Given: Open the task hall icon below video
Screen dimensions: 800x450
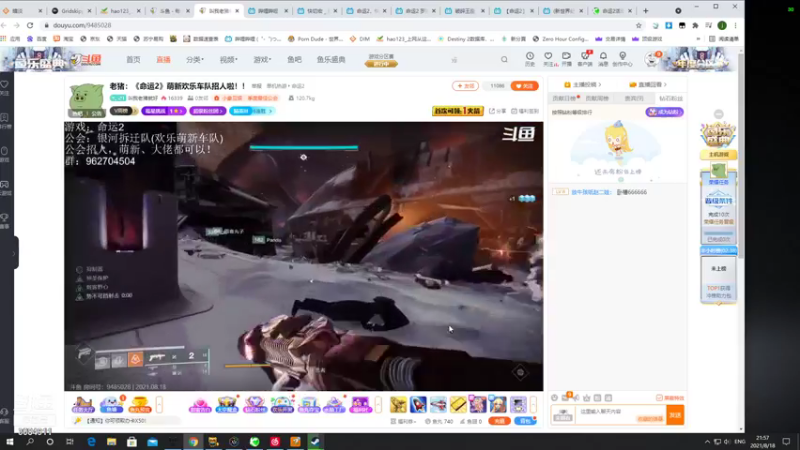Looking at the screenshot, I should pyautogui.click(x=83, y=405).
